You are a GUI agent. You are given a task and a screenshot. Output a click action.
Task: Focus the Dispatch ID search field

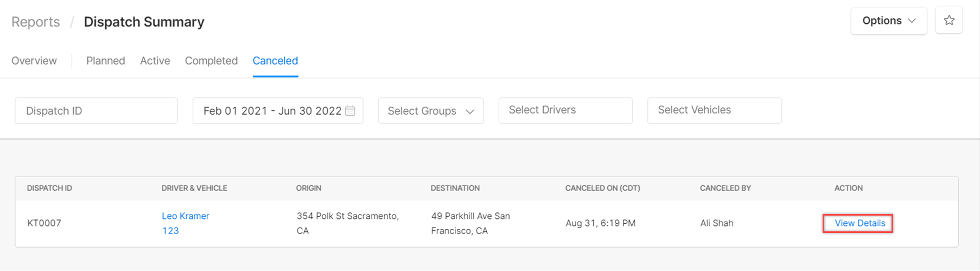click(x=97, y=111)
